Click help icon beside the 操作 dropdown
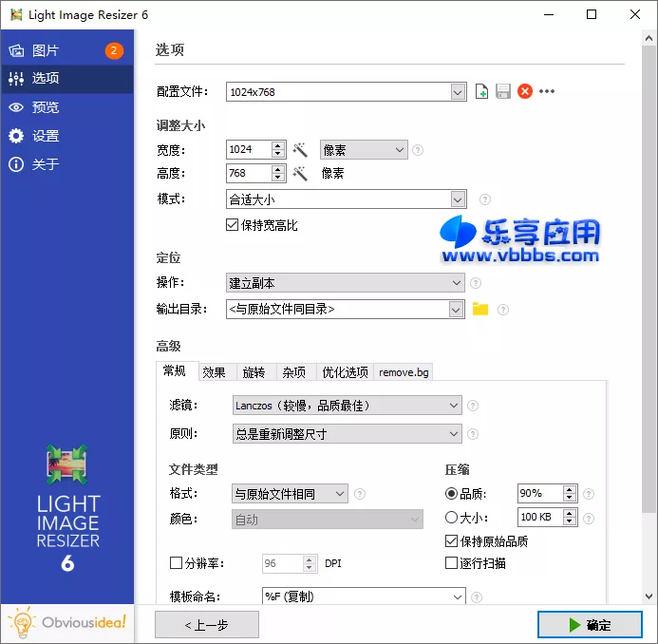 click(x=476, y=283)
